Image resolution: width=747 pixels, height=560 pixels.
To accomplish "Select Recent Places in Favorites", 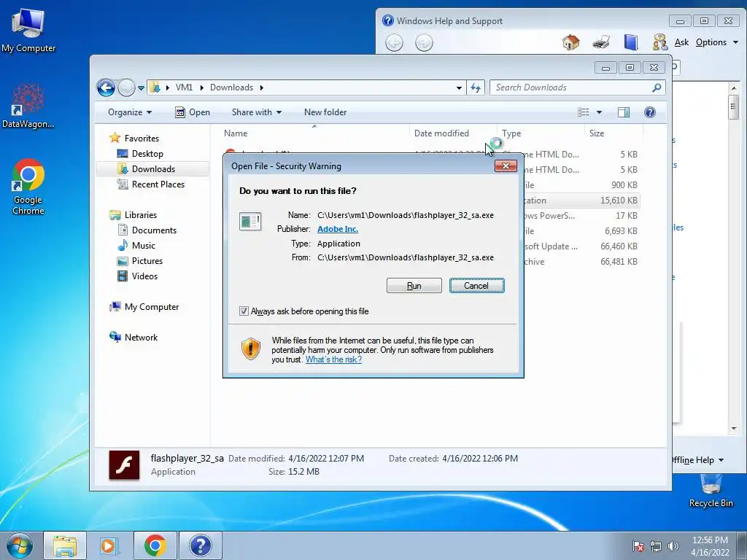I will pos(158,184).
